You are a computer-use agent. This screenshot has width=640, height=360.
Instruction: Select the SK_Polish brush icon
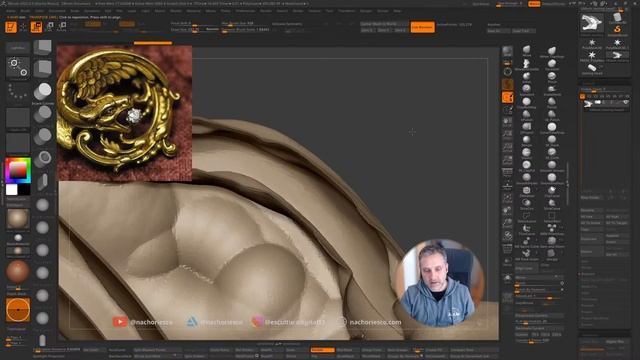[552, 115]
